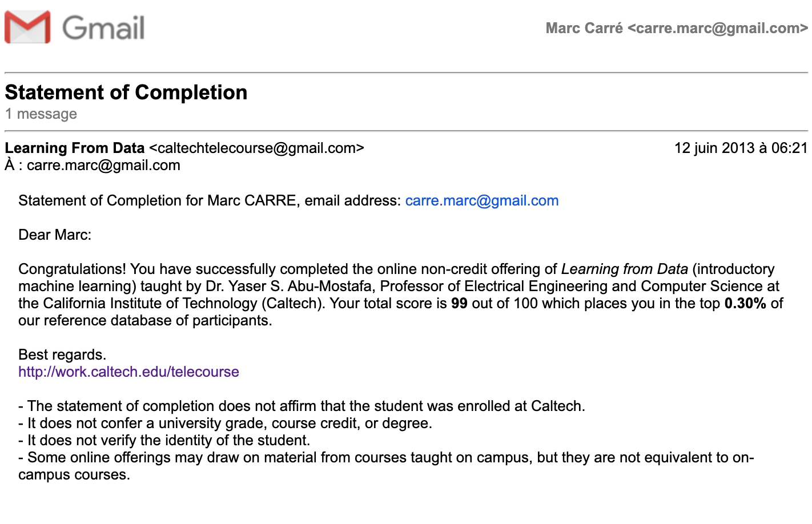Click the disclaimer about enrollment at Caltech
Screen dimensions: 812x524
pyautogui.click(x=302, y=406)
